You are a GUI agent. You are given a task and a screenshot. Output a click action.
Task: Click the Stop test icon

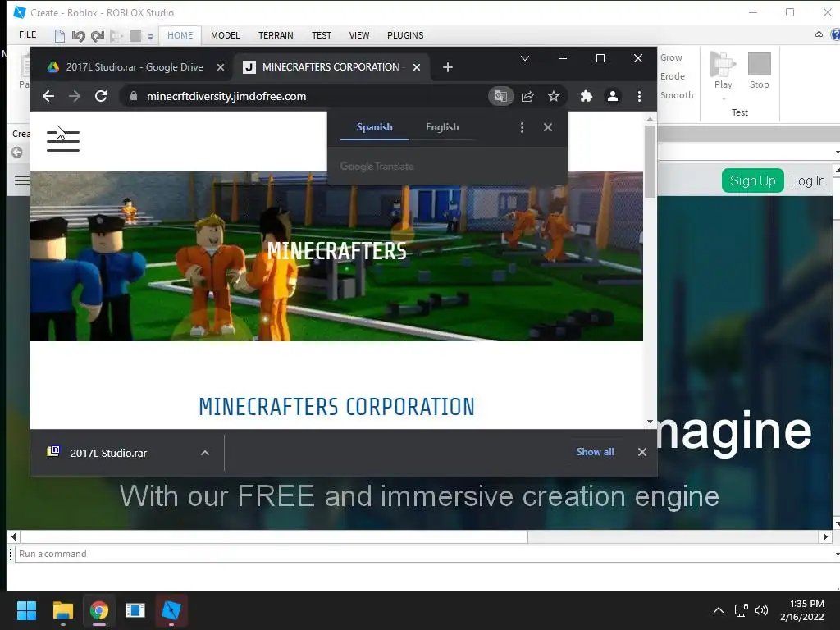point(759,64)
